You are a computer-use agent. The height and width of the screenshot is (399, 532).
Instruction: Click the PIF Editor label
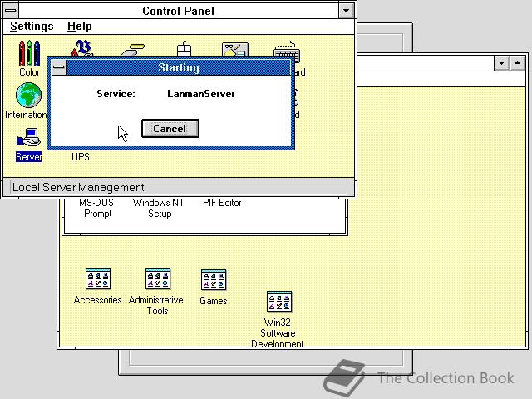[x=222, y=203]
